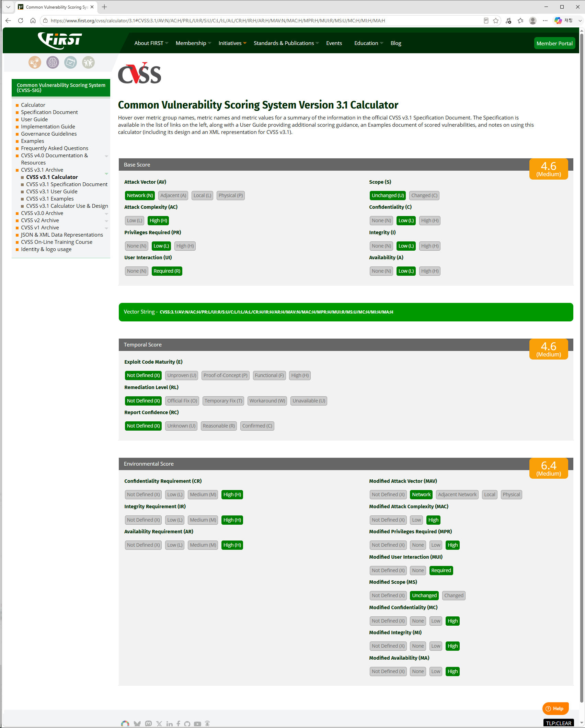View site information lock icon
585x728 pixels.
pos(45,21)
